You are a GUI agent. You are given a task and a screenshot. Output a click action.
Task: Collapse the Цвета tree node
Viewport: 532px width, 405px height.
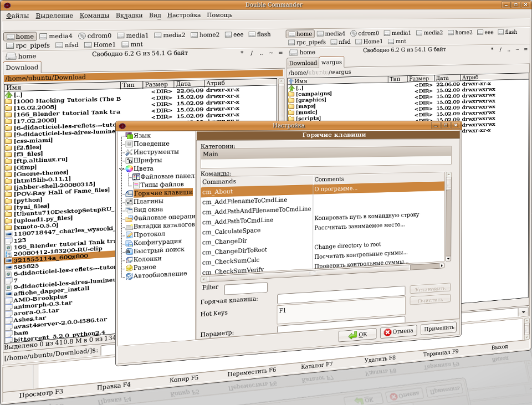tap(121, 168)
